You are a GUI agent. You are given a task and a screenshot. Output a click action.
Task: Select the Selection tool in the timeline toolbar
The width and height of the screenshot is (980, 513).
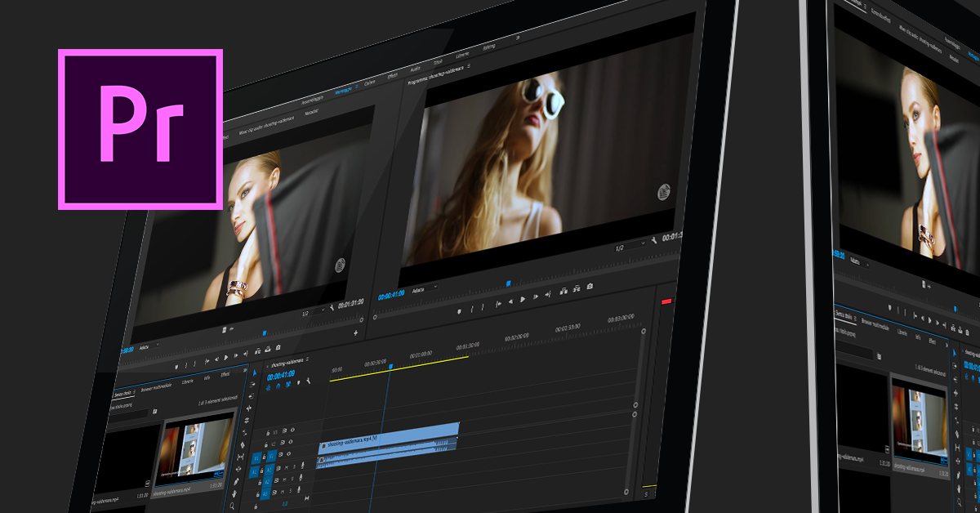254,372
